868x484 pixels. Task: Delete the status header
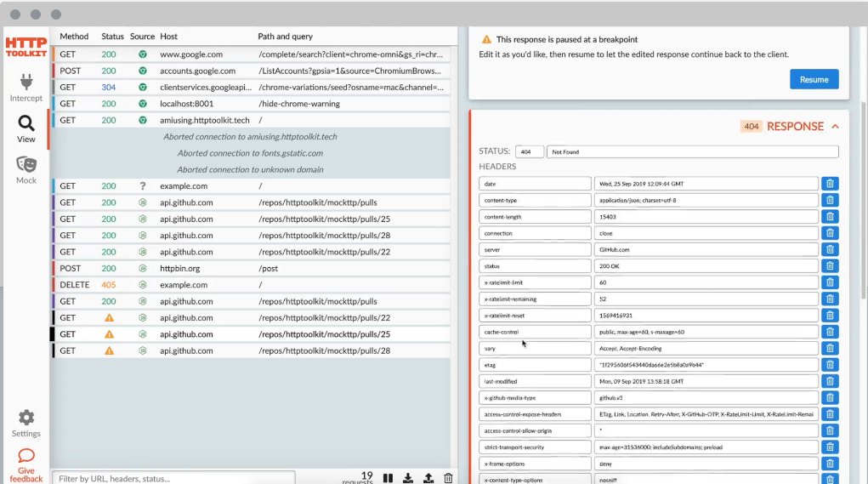coord(830,265)
